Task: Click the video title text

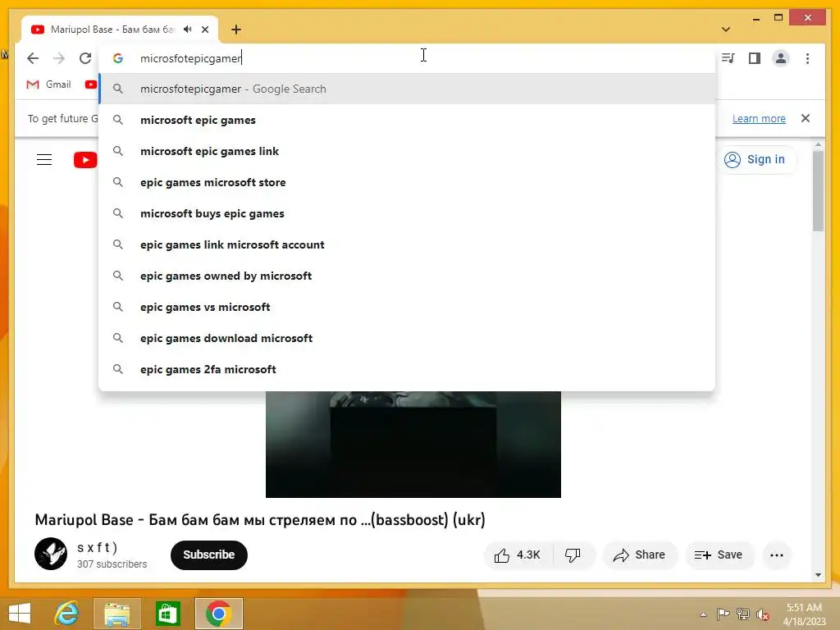Action: coord(260,519)
